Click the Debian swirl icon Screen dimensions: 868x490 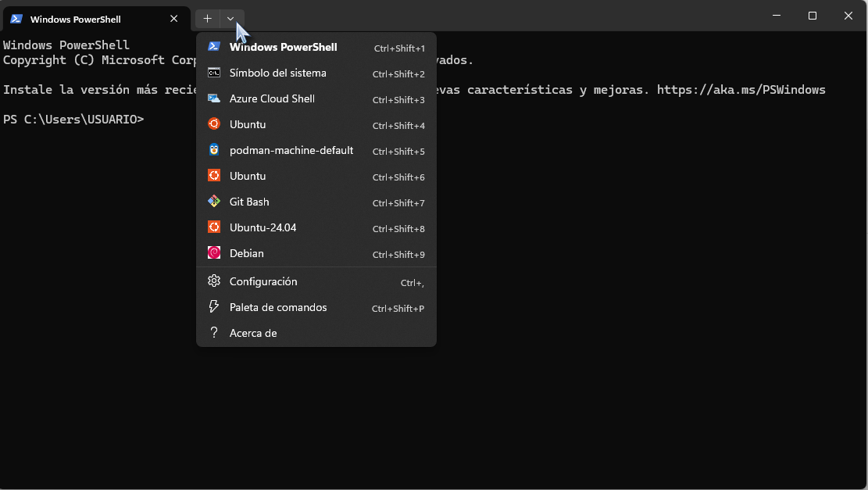click(213, 253)
